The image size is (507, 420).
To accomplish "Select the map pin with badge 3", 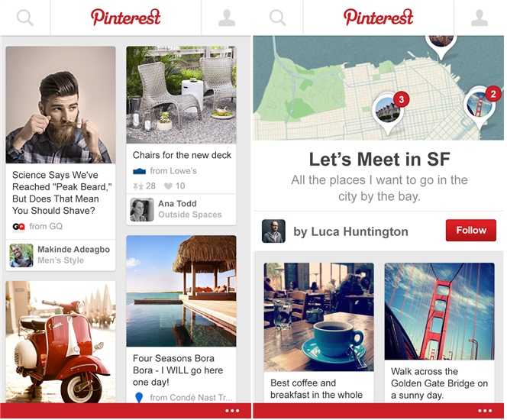I will click(390, 111).
